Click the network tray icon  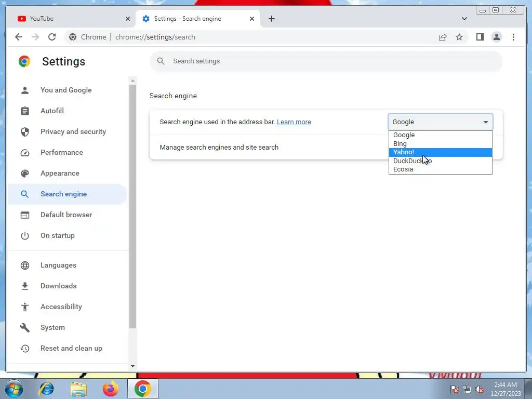[467, 389]
